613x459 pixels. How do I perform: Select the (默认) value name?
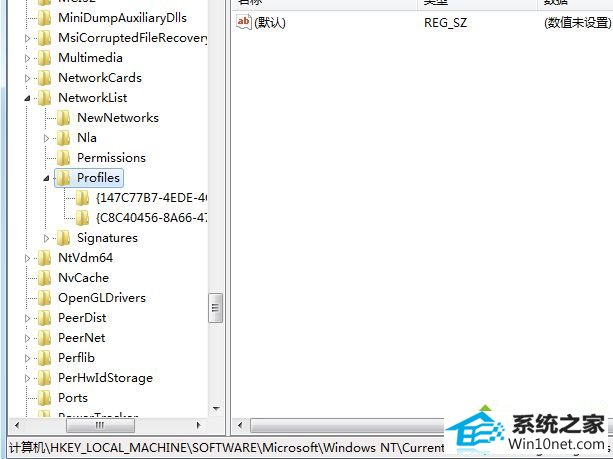coord(270,23)
